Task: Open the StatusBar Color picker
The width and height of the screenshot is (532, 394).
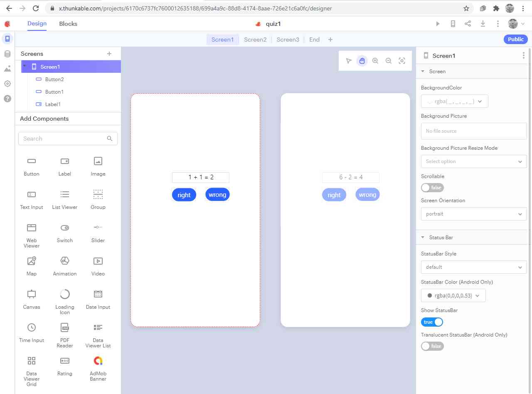Action: click(x=453, y=296)
